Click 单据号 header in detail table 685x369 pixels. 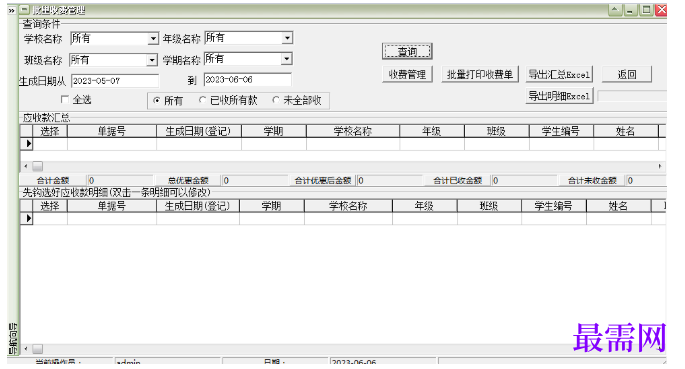pos(112,206)
